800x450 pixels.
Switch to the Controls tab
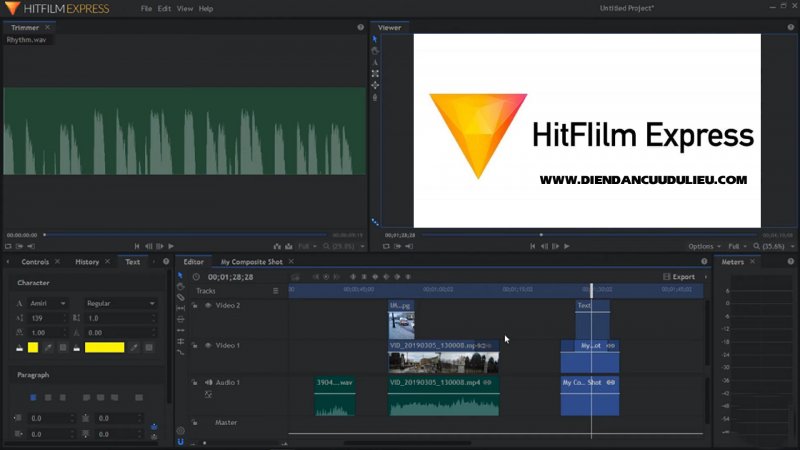click(x=35, y=262)
